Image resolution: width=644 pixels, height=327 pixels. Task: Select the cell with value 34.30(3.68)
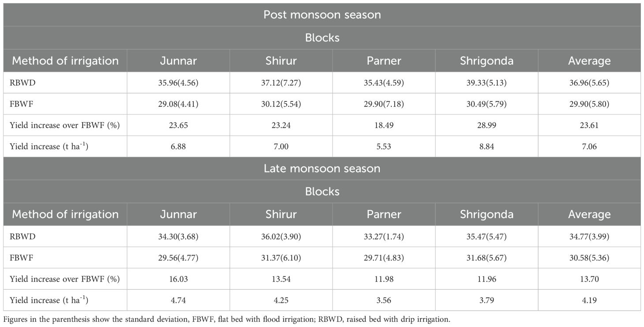point(178,237)
